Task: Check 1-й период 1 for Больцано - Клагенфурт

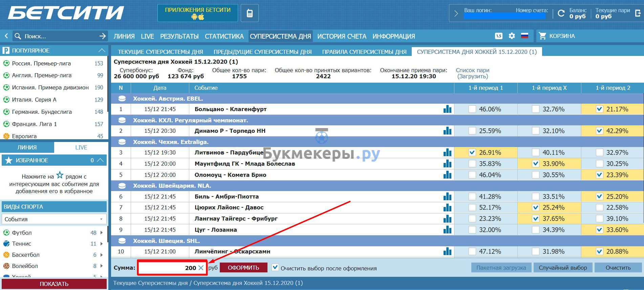Action: point(472,109)
